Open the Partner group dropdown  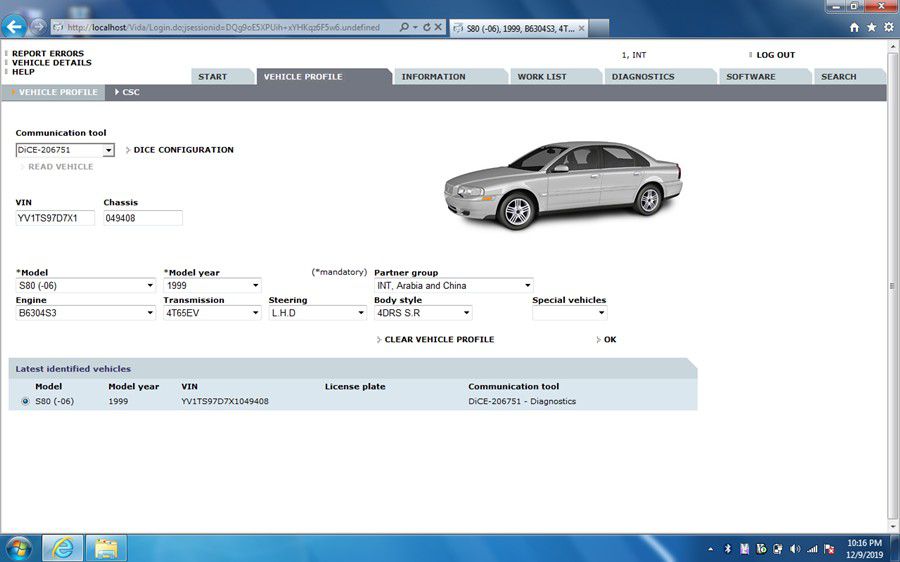point(527,286)
